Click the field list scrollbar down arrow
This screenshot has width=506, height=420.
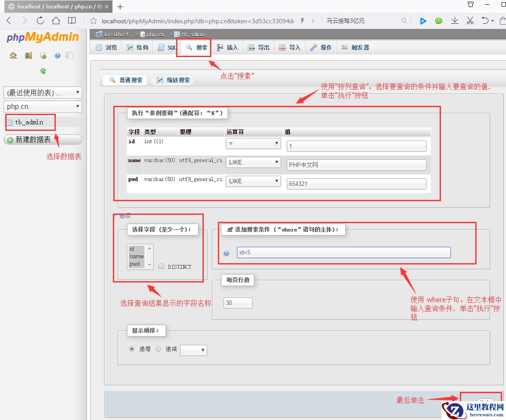(149, 265)
